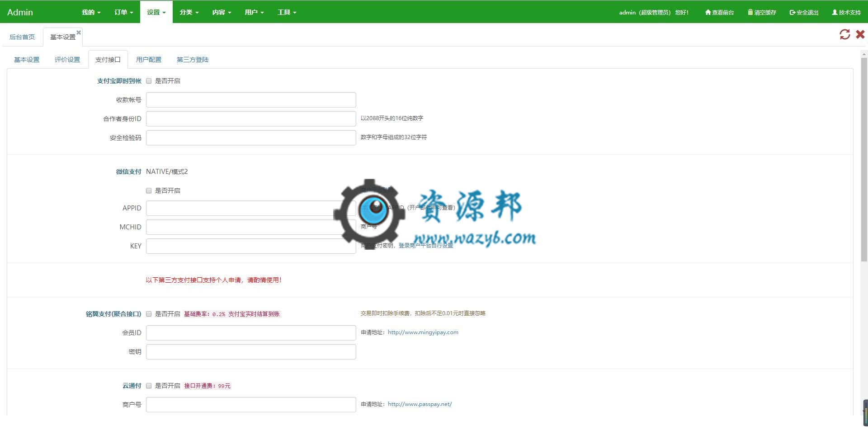Click the 接口开通费:99元 notice badge
The width and height of the screenshot is (868, 429).
[x=208, y=386]
